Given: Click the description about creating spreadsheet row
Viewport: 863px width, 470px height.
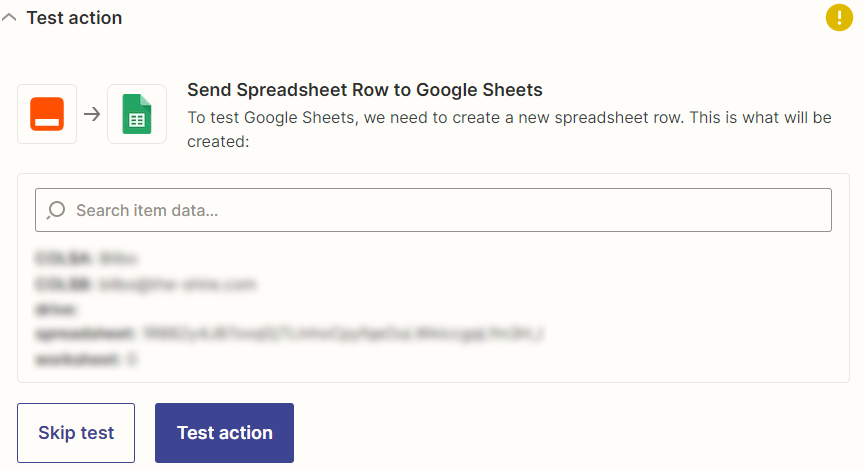Looking at the screenshot, I should coord(509,129).
